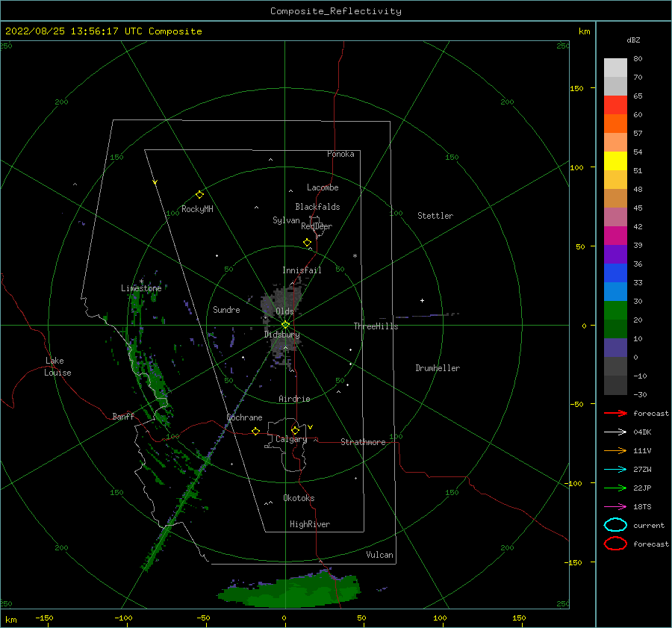This screenshot has width=672, height=628.
Task: Click the Banff label
Action: [x=123, y=416]
